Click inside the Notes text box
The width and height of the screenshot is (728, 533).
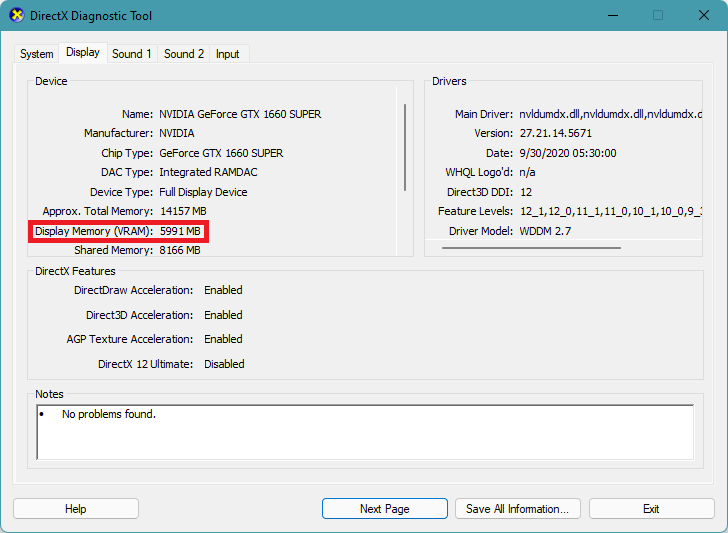[x=365, y=432]
